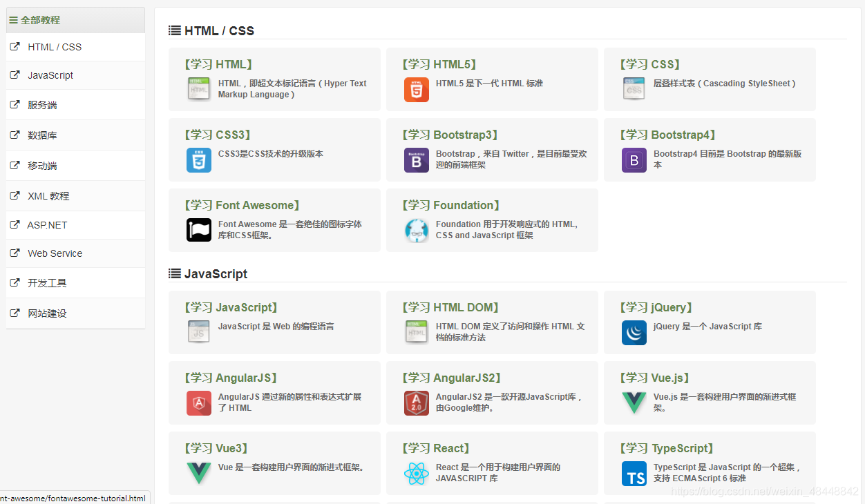Open the 【学习 AngularJS2】 link
The height and width of the screenshot is (504, 865).
453,378
